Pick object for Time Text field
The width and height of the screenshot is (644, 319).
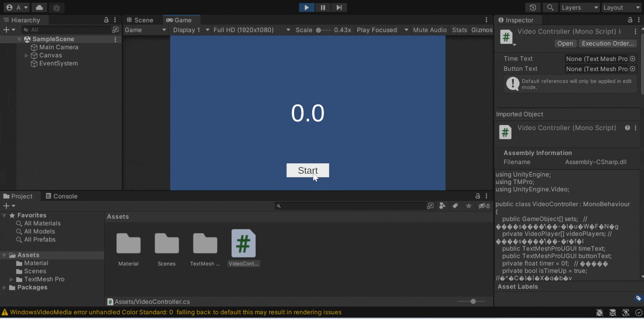(633, 59)
